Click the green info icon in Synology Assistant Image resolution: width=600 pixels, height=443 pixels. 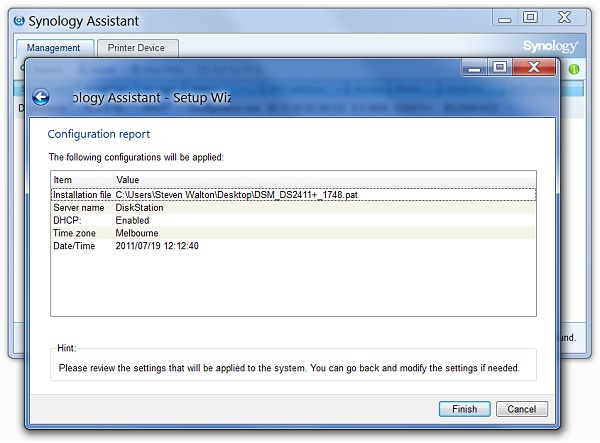(574, 69)
